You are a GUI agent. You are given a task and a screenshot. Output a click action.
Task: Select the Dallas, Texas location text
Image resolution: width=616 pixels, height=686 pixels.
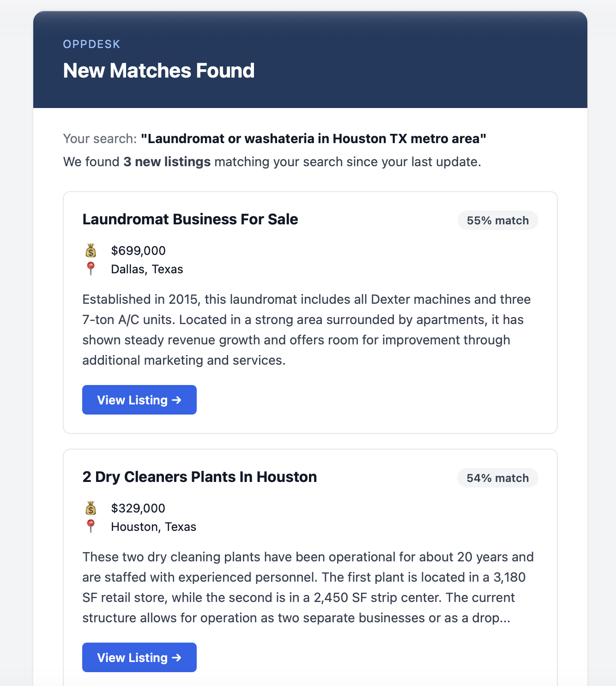(147, 269)
